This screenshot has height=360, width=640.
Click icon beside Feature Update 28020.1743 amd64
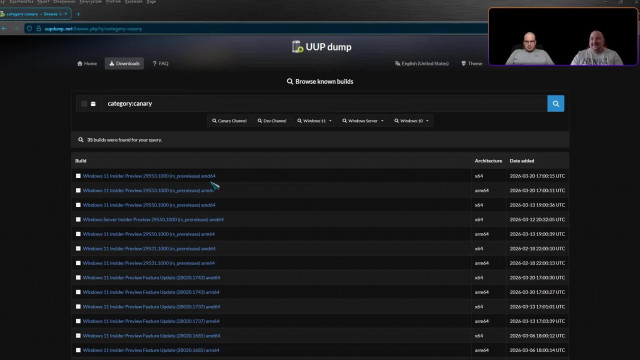click(78, 278)
